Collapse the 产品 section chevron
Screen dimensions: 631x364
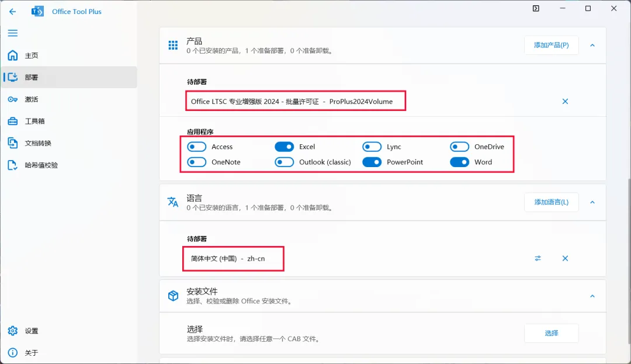[x=592, y=46]
